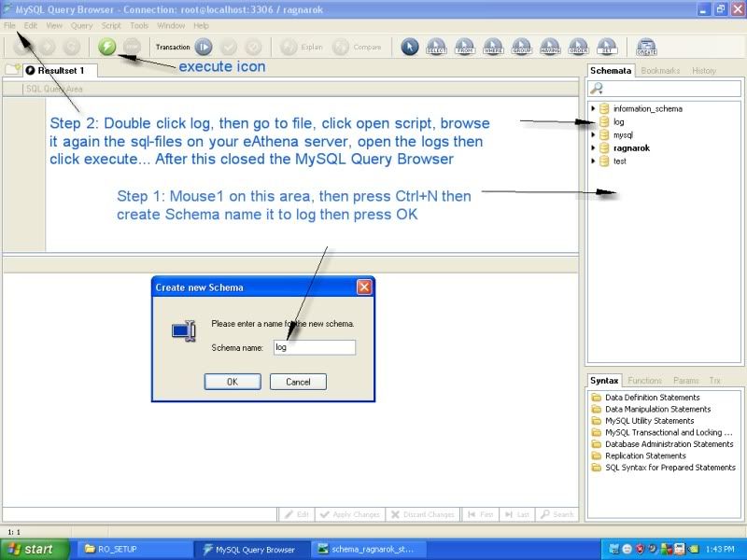Screen dimensions: 747x560
Task: Click the schema search magnifier icon
Action: 598,89
